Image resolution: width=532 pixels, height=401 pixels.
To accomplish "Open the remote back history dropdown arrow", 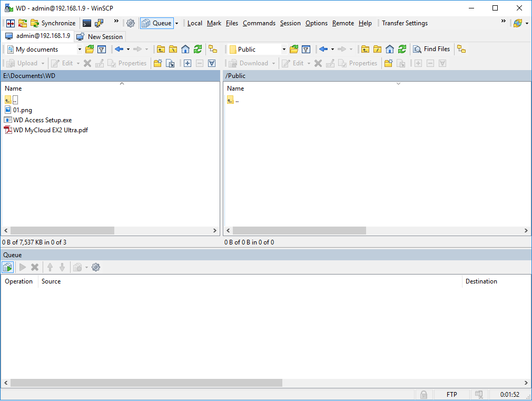I will click(x=332, y=50).
